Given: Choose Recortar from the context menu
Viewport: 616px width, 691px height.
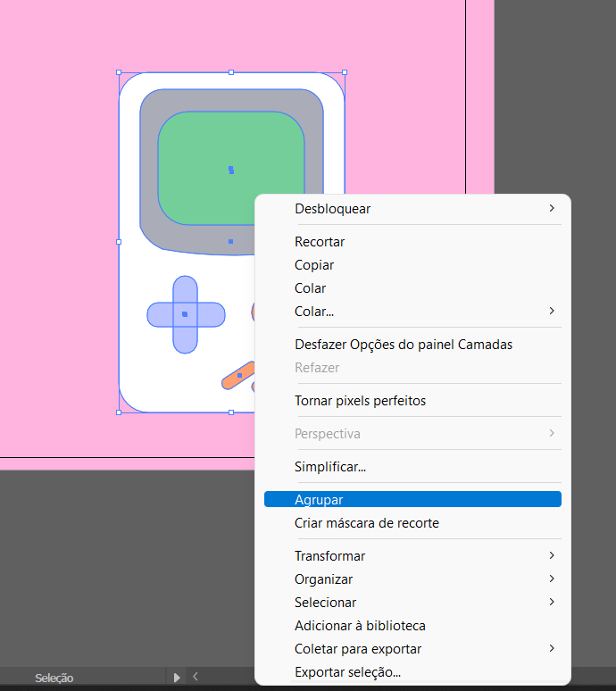Looking at the screenshot, I should point(412,242).
